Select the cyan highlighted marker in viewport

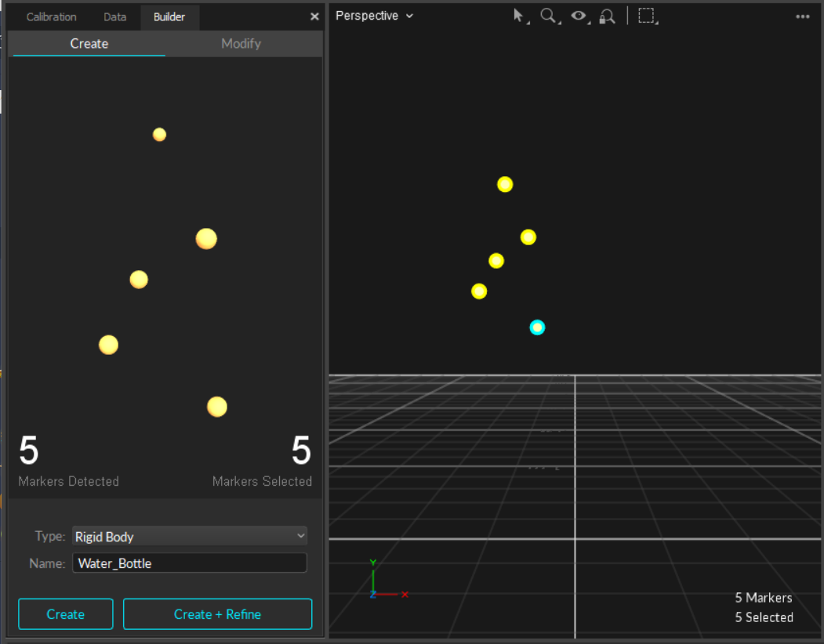point(537,327)
